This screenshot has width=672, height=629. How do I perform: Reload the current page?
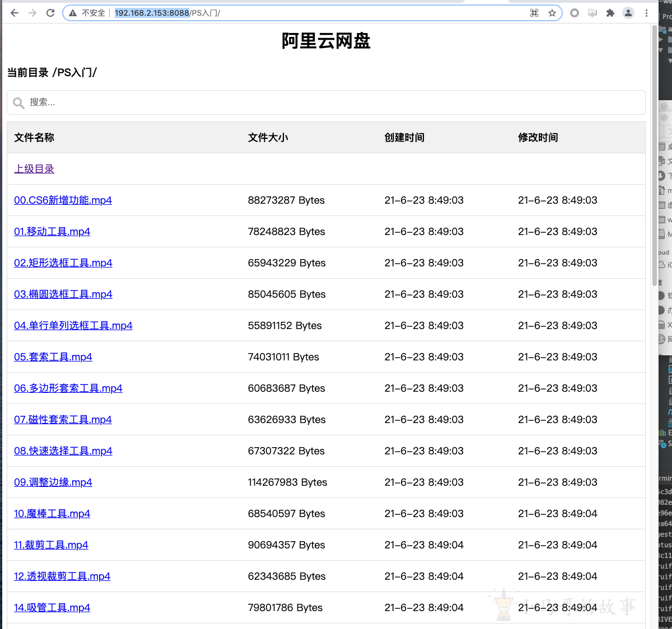tap(50, 13)
